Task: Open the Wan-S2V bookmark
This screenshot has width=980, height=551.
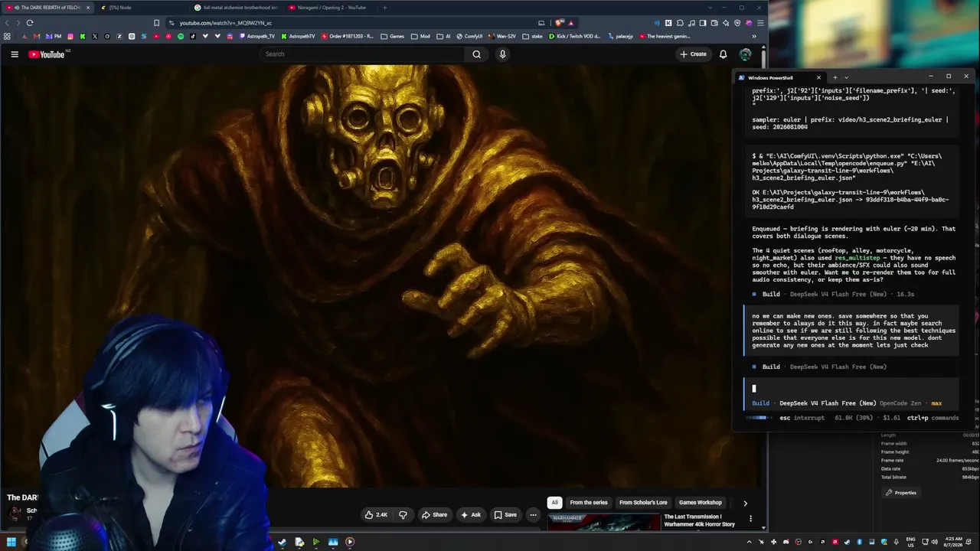Action: click(x=501, y=36)
